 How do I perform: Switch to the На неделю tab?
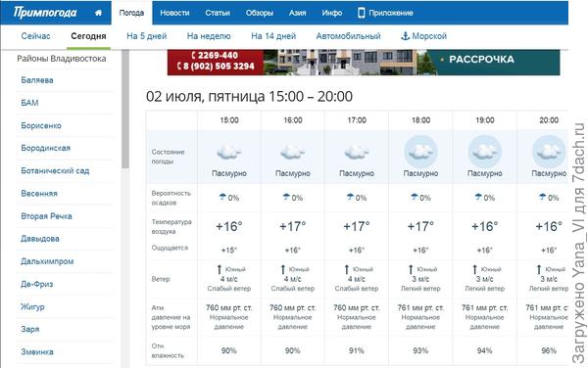coord(209,36)
